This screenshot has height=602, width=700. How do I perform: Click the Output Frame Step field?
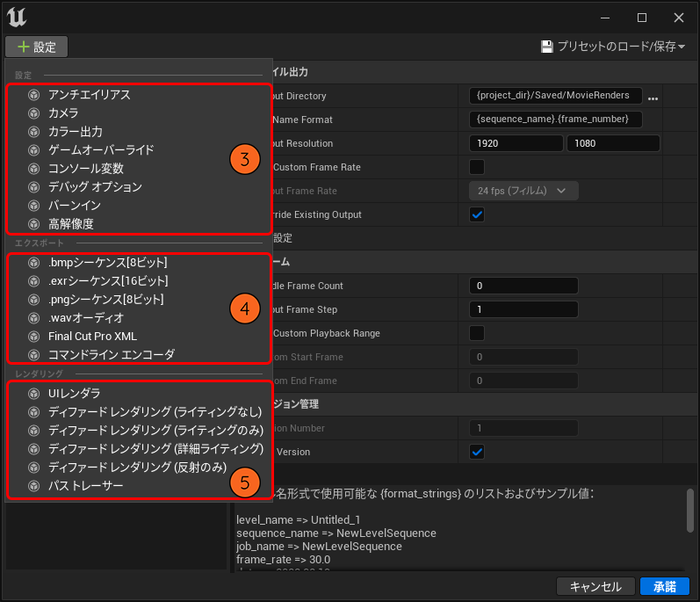click(x=523, y=309)
